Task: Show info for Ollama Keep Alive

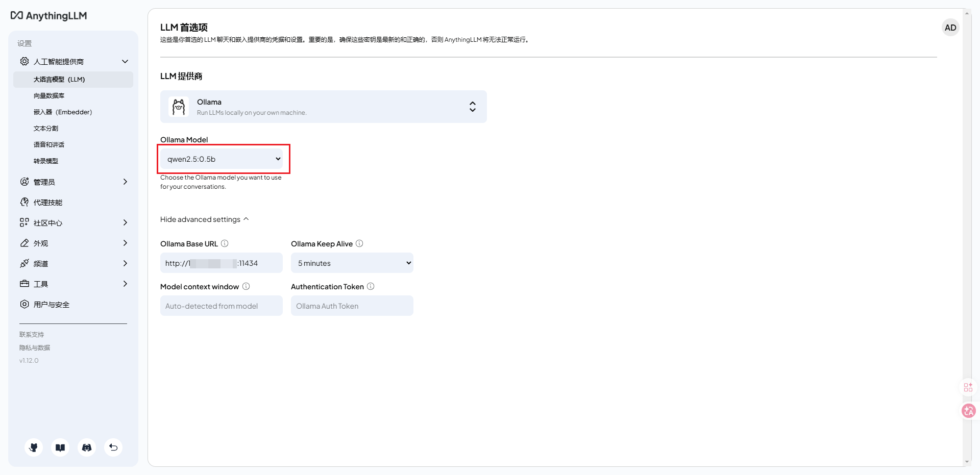Action: tap(359, 243)
